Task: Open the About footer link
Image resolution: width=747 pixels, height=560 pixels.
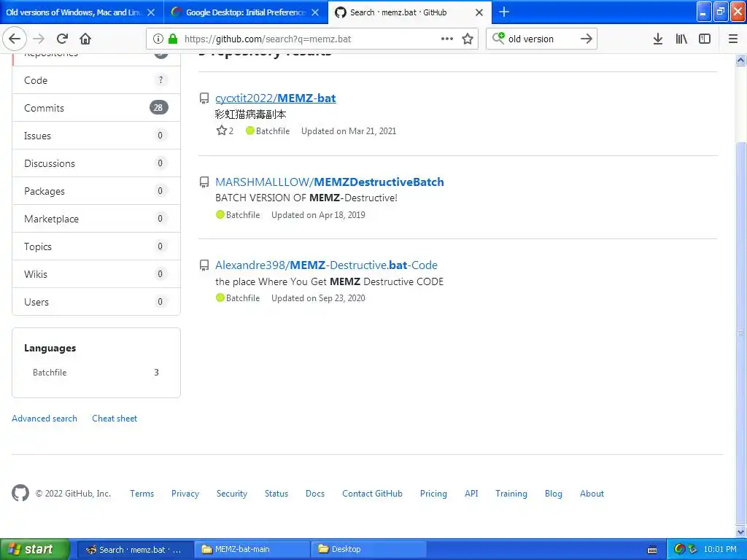Action: (x=592, y=494)
